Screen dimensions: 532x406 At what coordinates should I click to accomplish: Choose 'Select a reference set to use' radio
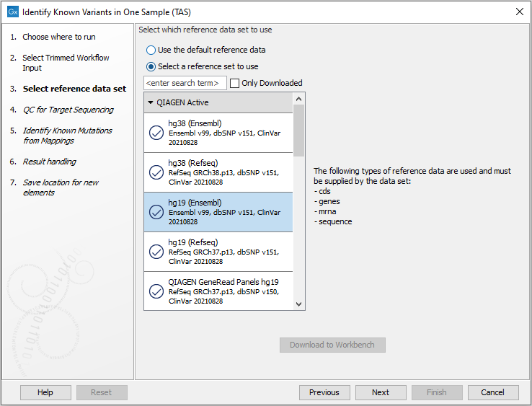(x=151, y=67)
